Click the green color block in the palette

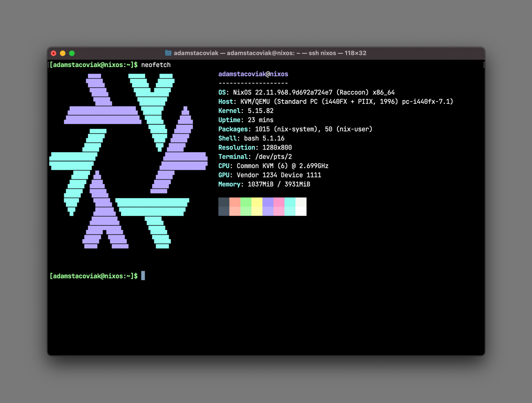246,207
